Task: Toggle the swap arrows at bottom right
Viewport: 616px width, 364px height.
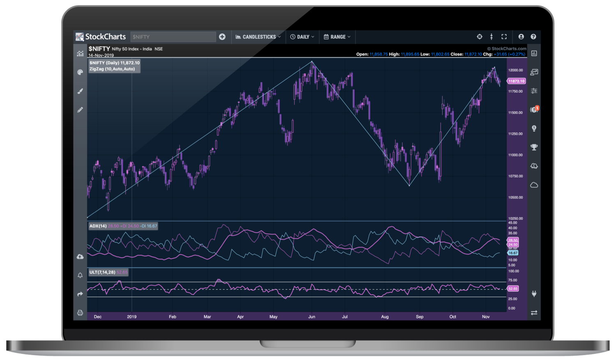Action: pyautogui.click(x=534, y=313)
